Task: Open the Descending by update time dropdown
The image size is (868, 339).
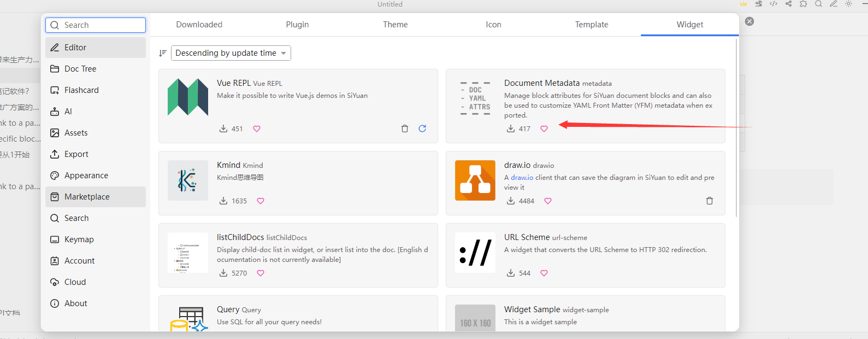Action: tap(231, 53)
